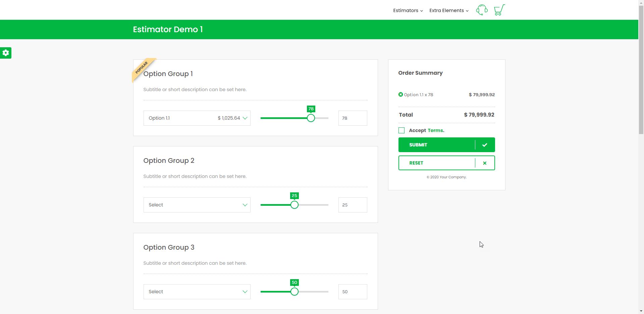Expand Option Group 3 Select dropdown
The height and width of the screenshot is (314, 644).
click(197, 292)
